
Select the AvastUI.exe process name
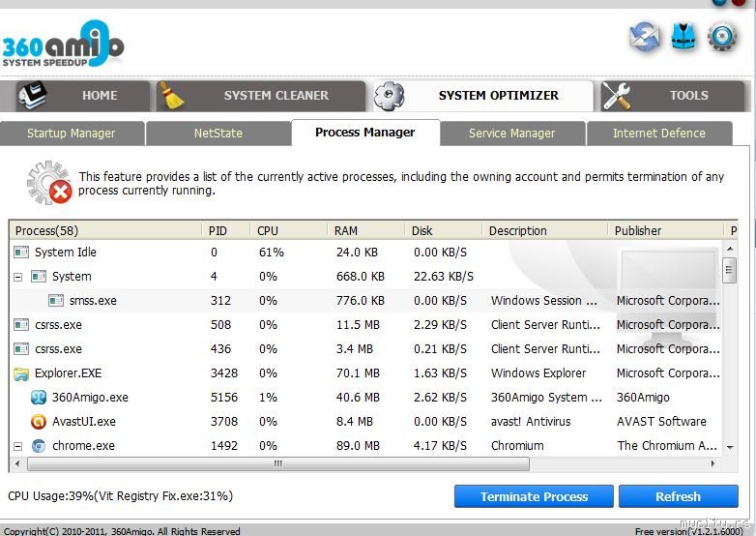click(x=84, y=422)
